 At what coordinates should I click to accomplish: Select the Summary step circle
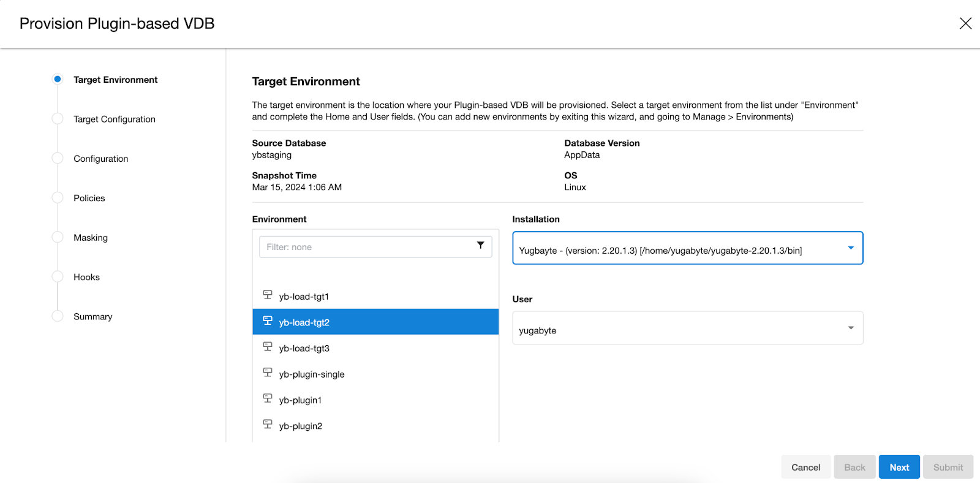point(58,316)
